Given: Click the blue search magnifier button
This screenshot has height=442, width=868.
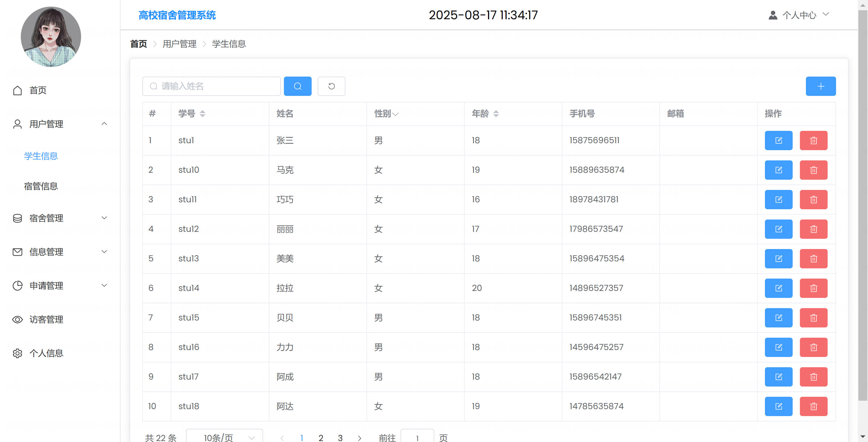Looking at the screenshot, I should point(297,86).
